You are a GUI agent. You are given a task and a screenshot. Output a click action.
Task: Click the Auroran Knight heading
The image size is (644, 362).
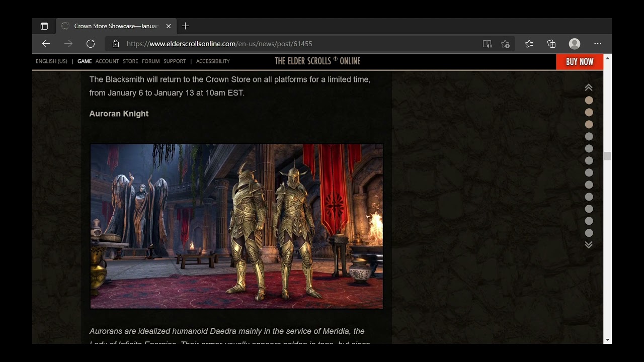click(x=119, y=114)
